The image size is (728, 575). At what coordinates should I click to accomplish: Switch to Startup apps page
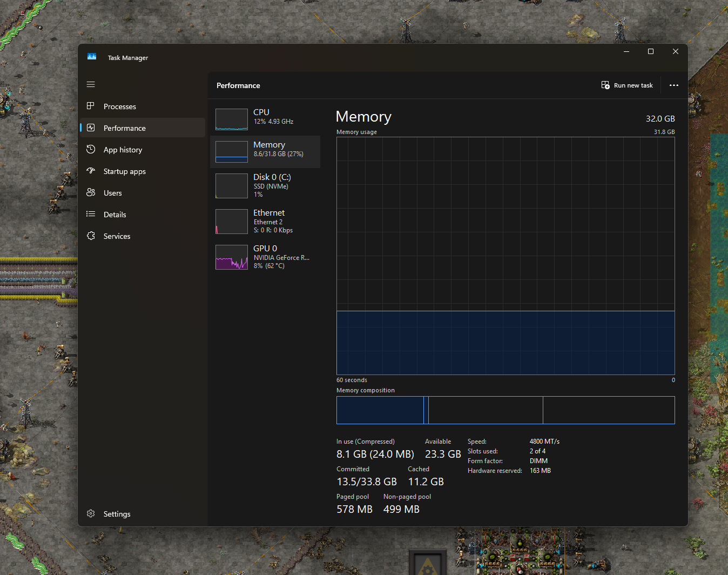(x=143, y=171)
